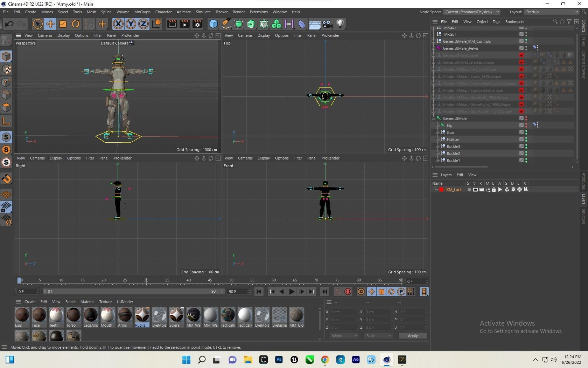This screenshot has height=368, width=588.
Task: Toggle Rotation keyframe recording
Action: 391,292
